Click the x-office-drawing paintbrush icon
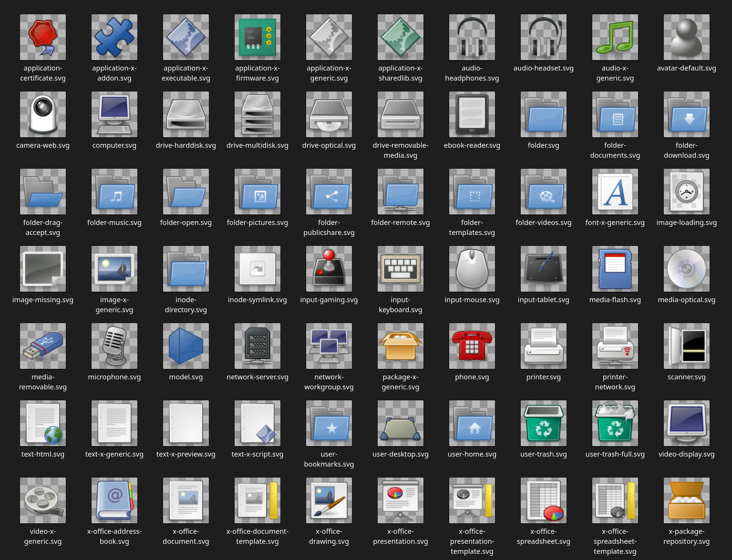The image size is (732, 560). (329, 500)
